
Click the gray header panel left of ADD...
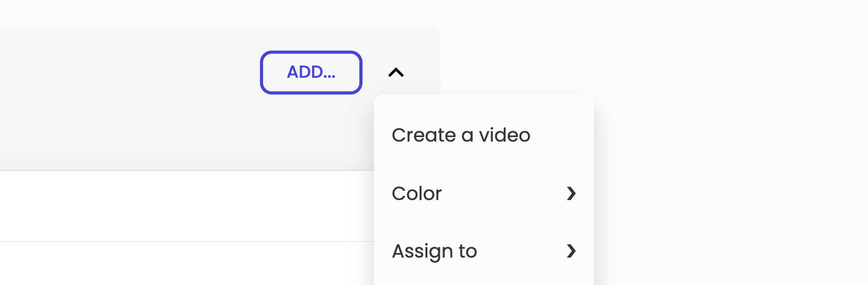pos(130,99)
